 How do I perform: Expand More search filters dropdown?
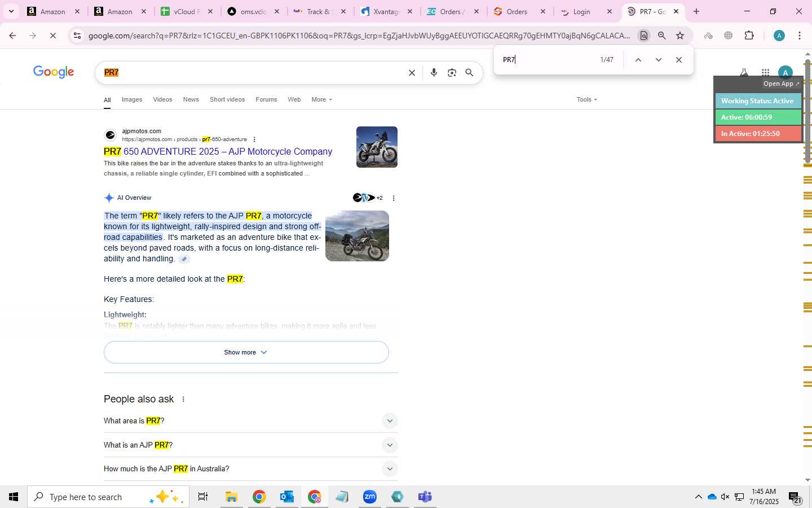tap(322, 99)
